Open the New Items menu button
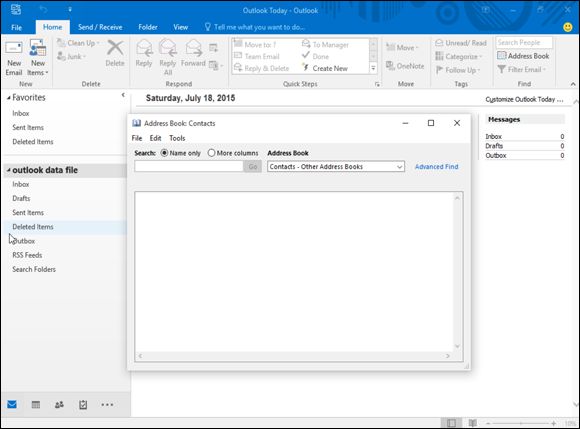 tap(38, 58)
